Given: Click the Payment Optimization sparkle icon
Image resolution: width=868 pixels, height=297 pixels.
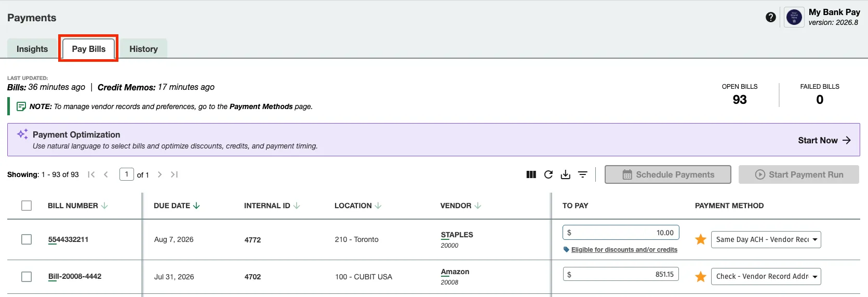Looking at the screenshot, I should point(22,134).
